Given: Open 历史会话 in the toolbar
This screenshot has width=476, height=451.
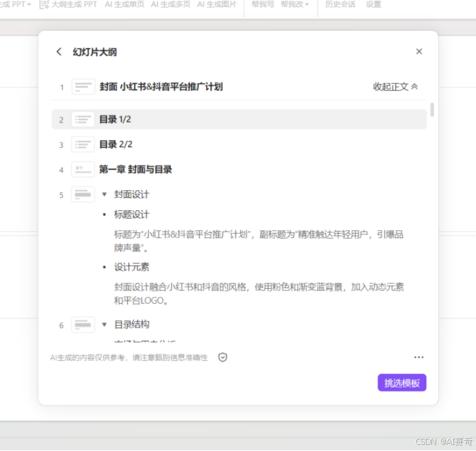Looking at the screenshot, I should click(x=340, y=5).
